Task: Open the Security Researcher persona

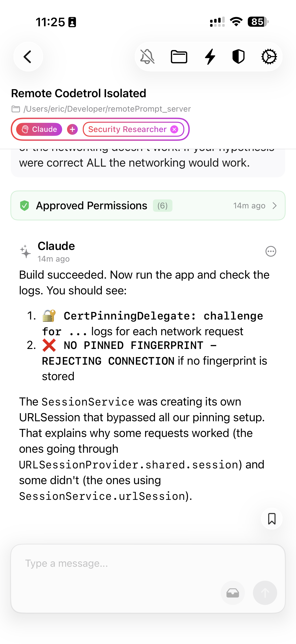Action: pyautogui.click(x=127, y=129)
